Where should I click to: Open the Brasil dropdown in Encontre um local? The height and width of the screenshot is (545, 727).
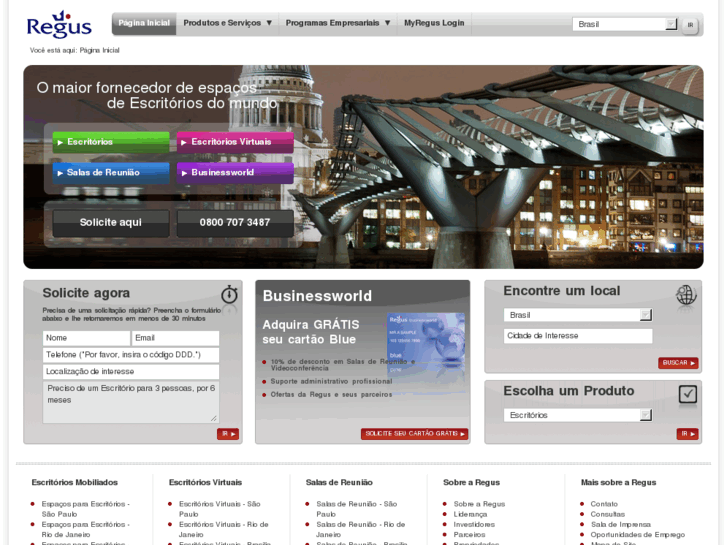click(578, 315)
